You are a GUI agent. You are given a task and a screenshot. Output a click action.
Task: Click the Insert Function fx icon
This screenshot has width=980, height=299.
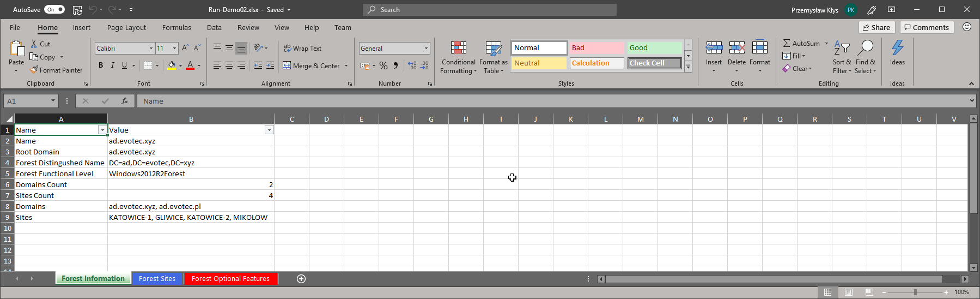(125, 101)
